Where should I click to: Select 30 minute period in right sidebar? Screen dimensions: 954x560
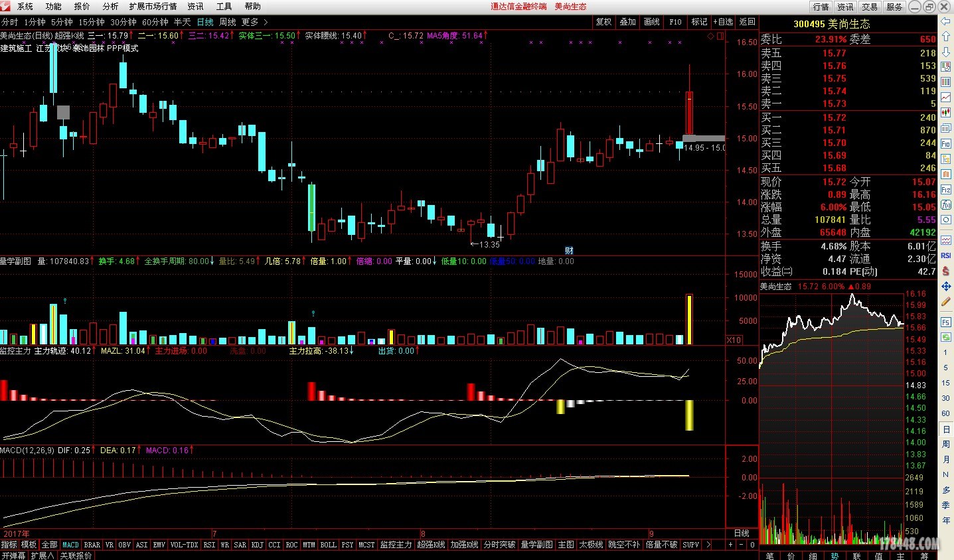tap(946, 398)
